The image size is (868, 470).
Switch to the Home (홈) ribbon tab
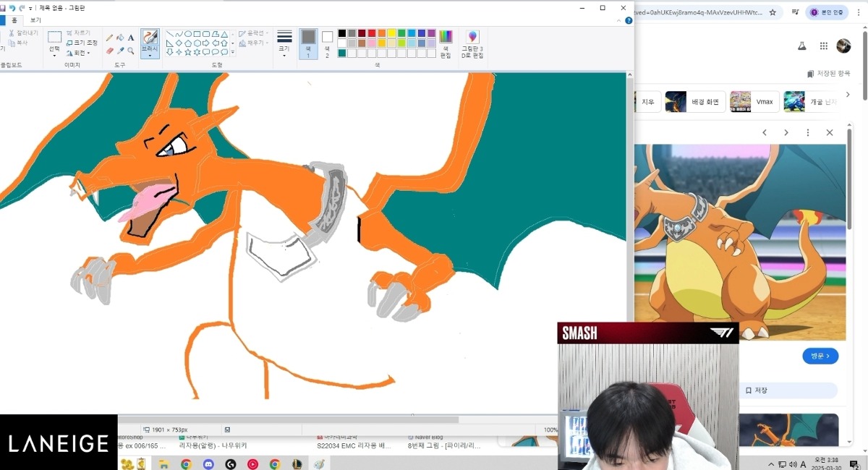tap(13, 20)
